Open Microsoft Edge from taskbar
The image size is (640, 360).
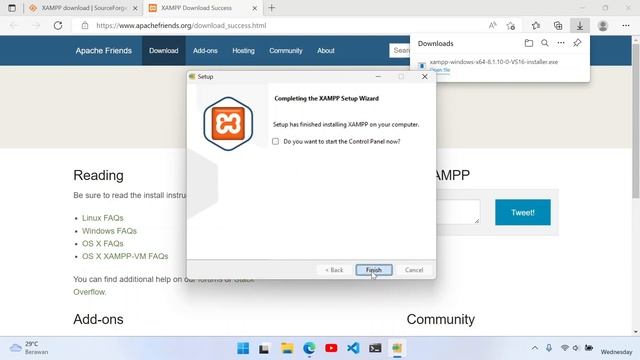309,348
